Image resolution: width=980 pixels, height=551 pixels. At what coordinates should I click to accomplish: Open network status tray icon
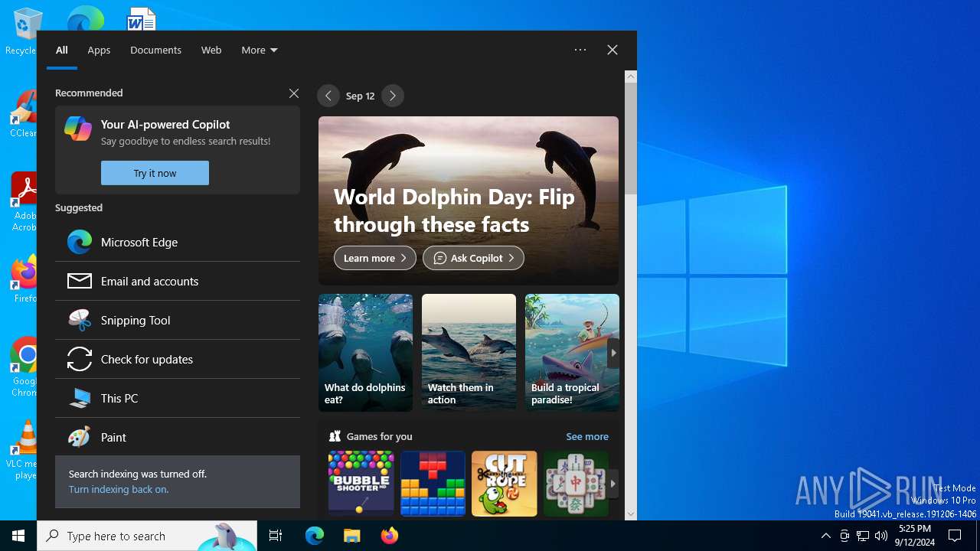click(863, 536)
